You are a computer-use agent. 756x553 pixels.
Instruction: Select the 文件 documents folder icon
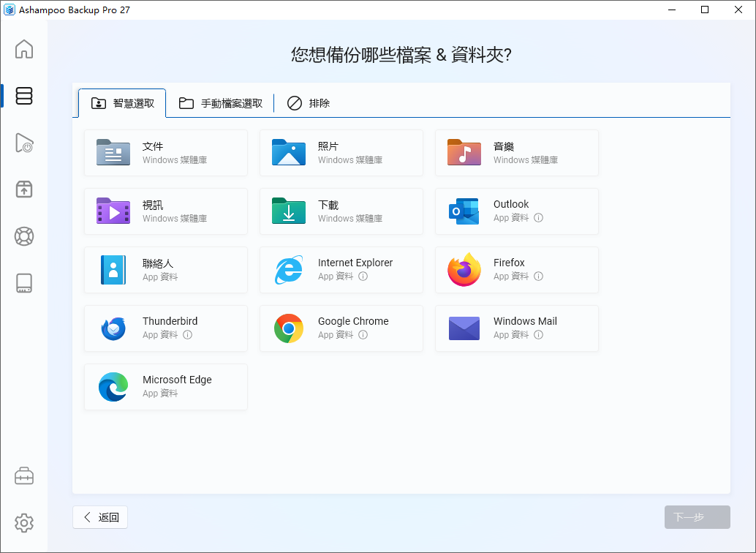point(113,152)
